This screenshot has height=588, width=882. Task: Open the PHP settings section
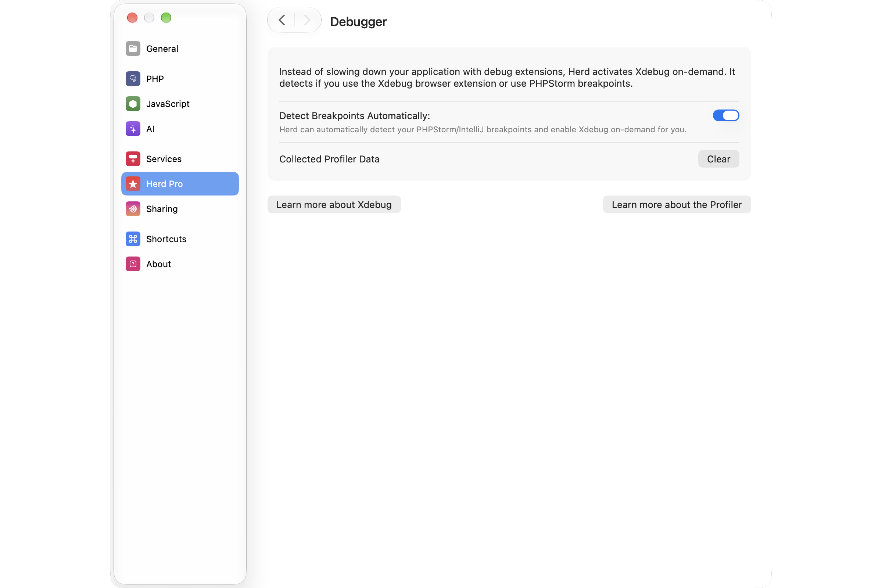click(180, 79)
